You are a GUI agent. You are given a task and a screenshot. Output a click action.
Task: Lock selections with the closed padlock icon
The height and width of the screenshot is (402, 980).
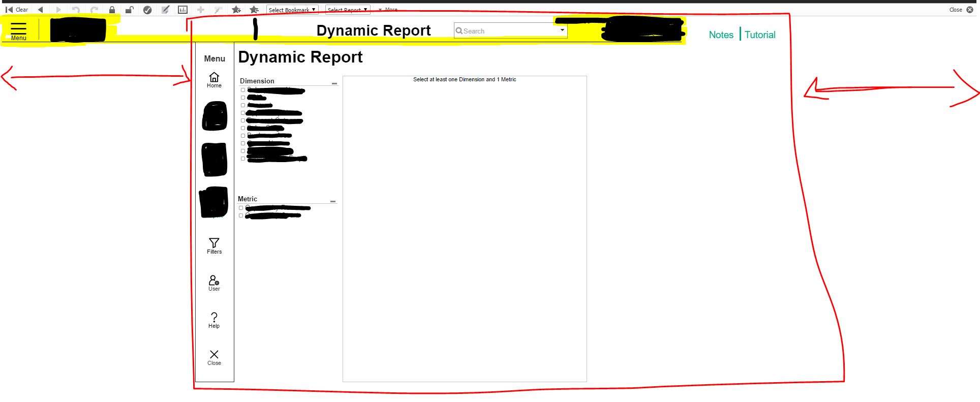[112, 10]
